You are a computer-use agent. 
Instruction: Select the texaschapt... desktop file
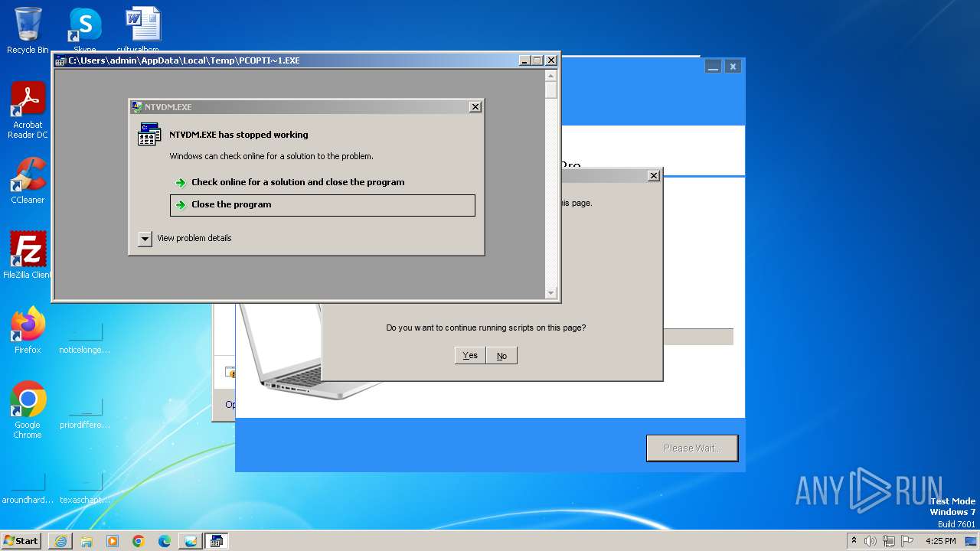coord(84,487)
